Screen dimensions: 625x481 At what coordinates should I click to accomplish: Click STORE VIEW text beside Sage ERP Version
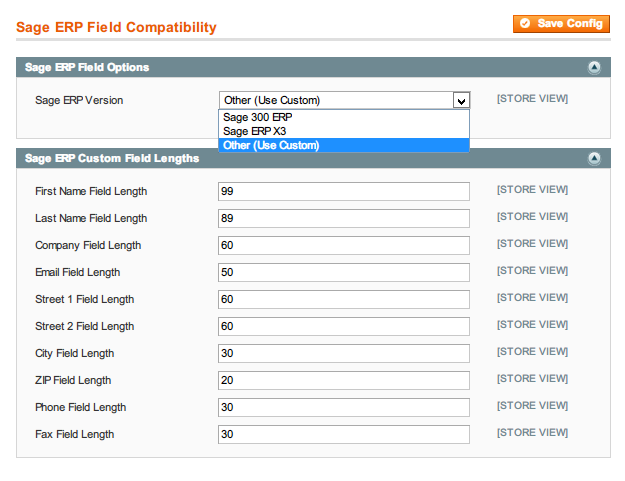532,99
